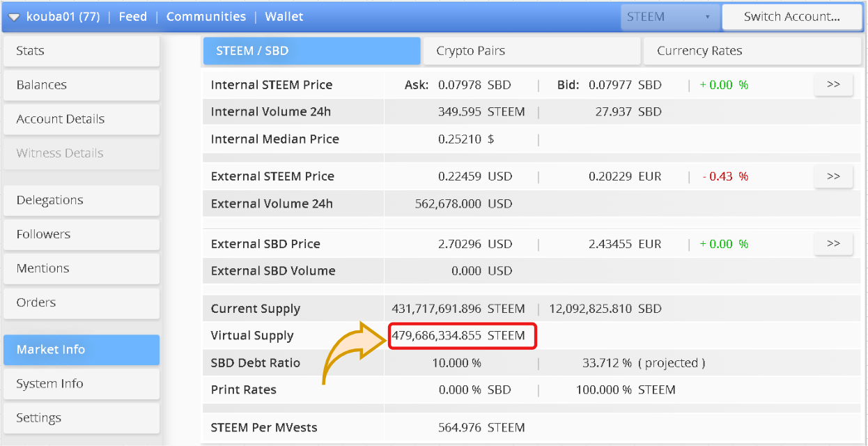This screenshot has width=868, height=446.
Task: Show Followers from the sidebar
Action: click(82, 234)
